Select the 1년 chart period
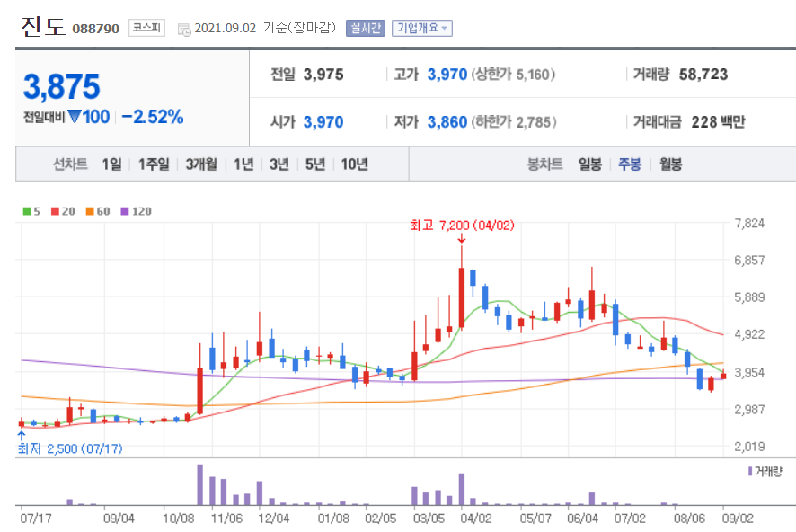The height and width of the screenshot is (532, 796). tap(243, 164)
